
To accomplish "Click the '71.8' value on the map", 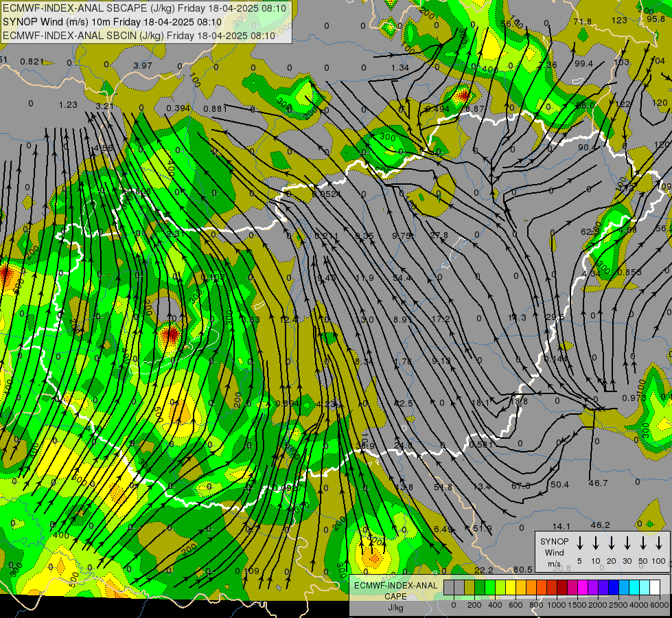I will click(x=583, y=21).
